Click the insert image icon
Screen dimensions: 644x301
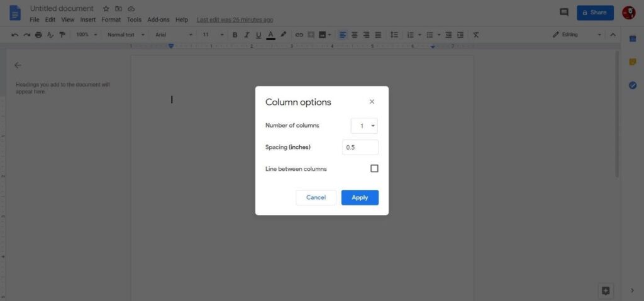coord(323,35)
